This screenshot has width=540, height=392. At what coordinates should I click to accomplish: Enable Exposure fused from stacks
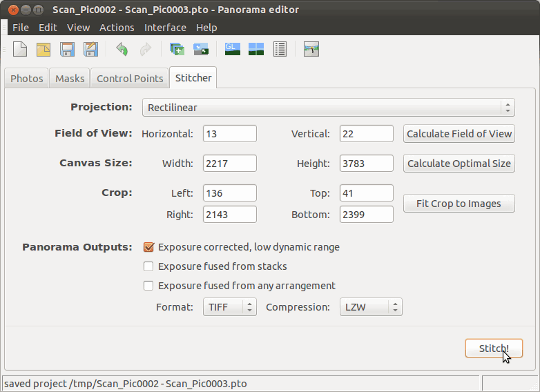[148, 266]
